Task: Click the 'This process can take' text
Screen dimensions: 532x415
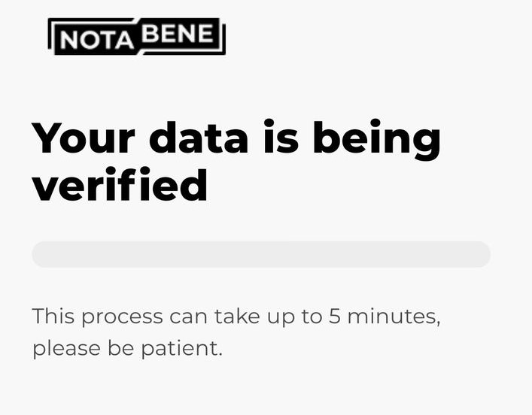Action: tap(146, 317)
